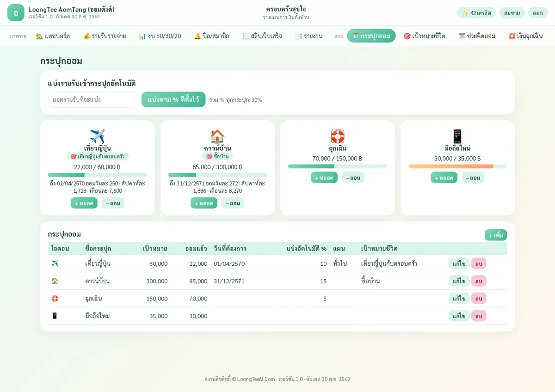Click ถอน on the ดาวน์บ้าน card

point(233,203)
